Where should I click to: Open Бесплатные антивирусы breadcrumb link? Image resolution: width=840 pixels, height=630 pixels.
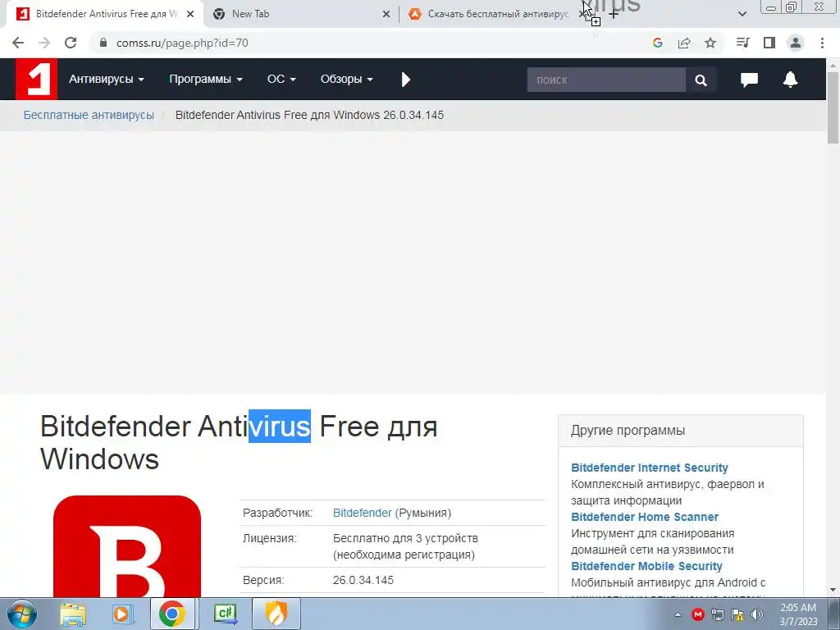[89, 115]
